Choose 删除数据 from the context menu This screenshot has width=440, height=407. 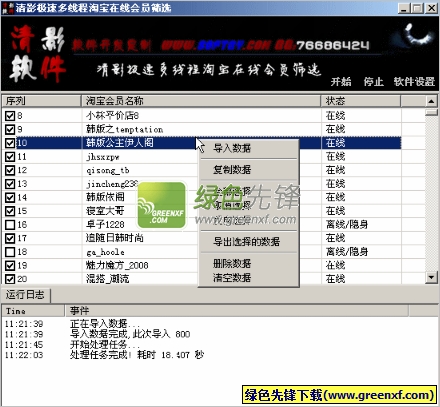(x=232, y=264)
